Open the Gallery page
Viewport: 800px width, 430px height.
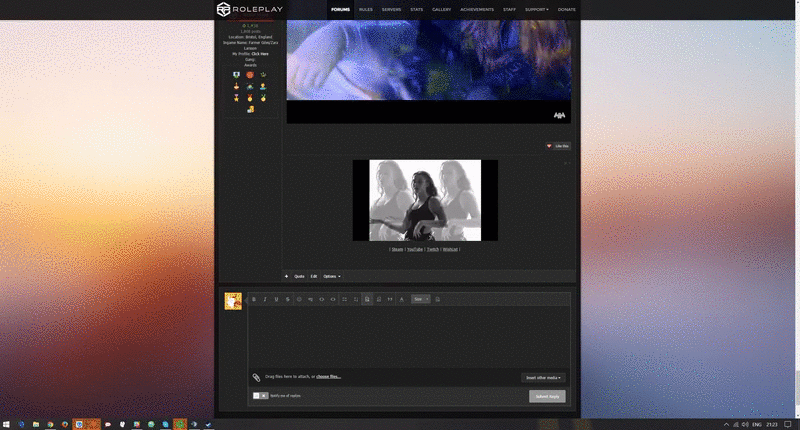tap(441, 10)
